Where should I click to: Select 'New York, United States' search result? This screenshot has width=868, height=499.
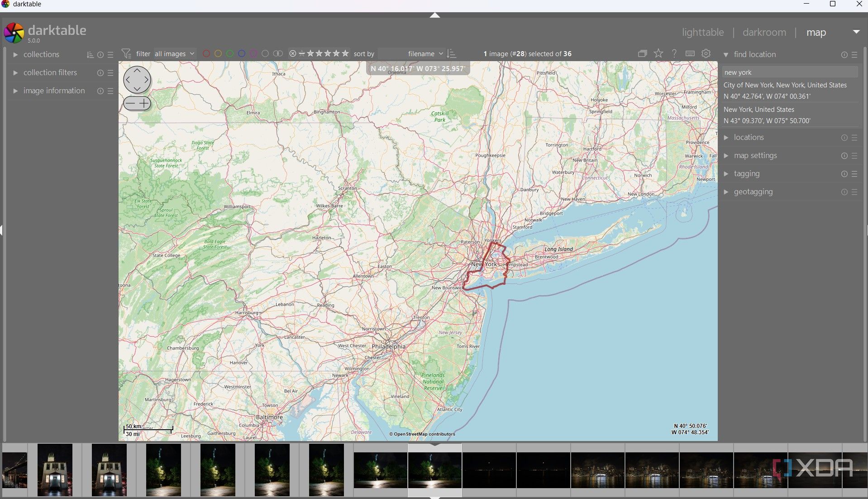pos(790,115)
